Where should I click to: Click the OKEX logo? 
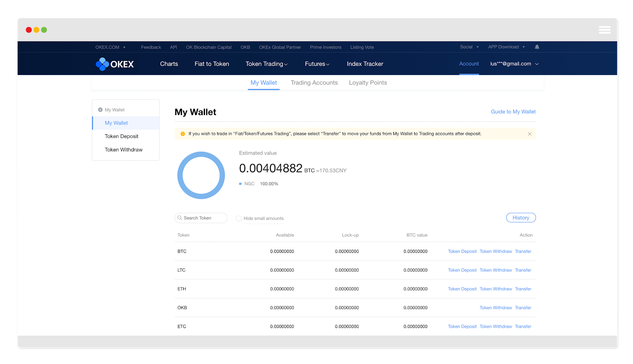pos(115,64)
